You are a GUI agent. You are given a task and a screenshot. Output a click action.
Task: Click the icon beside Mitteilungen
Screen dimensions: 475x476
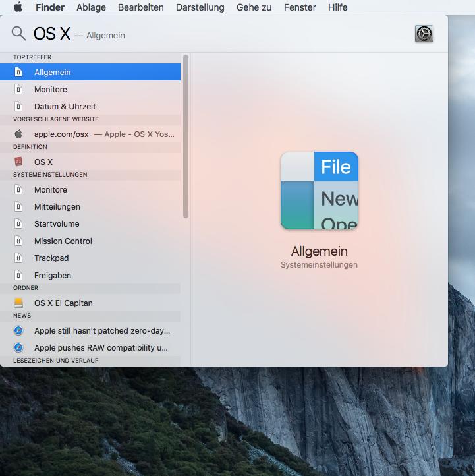click(18, 207)
